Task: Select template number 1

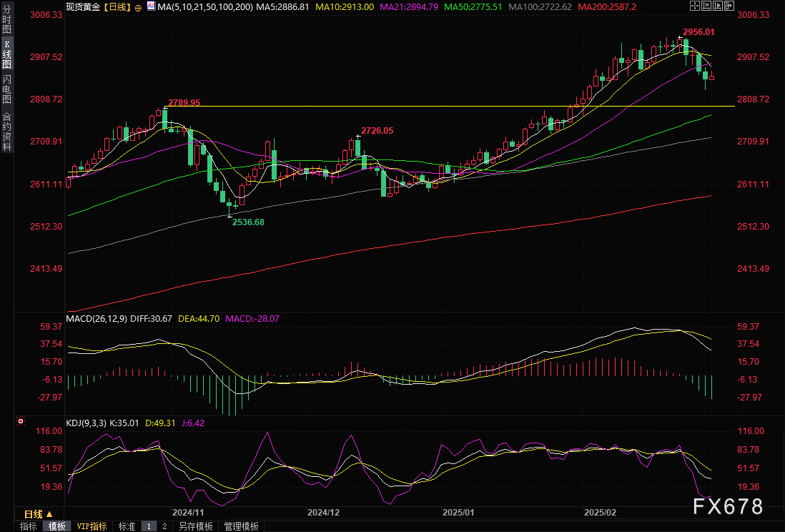Action: click(x=149, y=526)
